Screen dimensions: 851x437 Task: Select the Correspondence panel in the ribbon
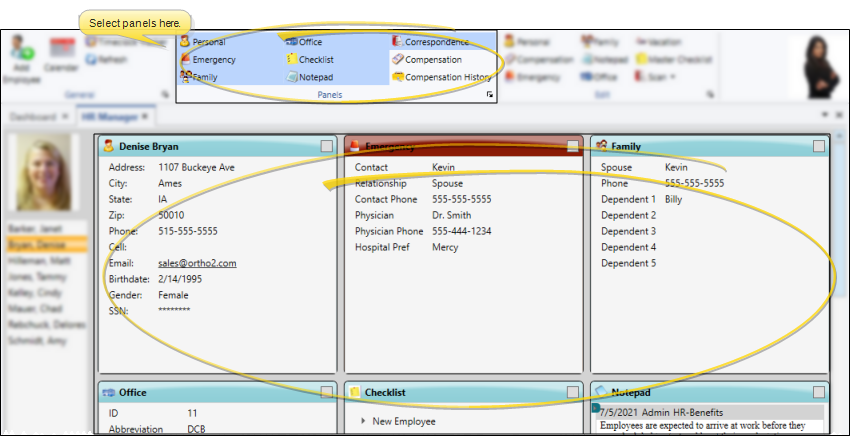click(435, 42)
